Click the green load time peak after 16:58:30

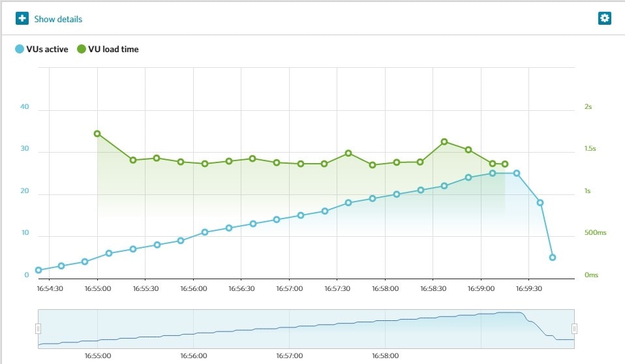(444, 142)
